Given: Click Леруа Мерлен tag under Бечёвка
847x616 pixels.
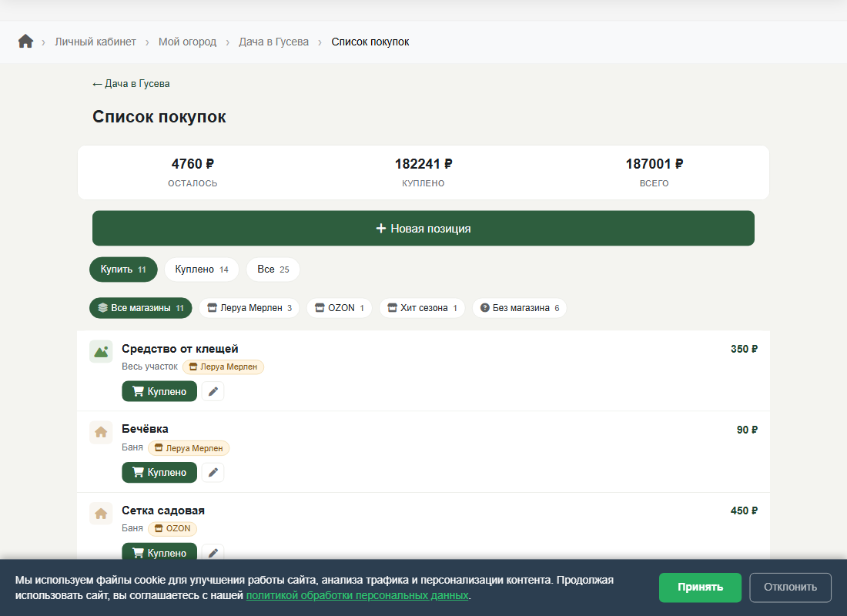Looking at the screenshot, I should [189, 448].
